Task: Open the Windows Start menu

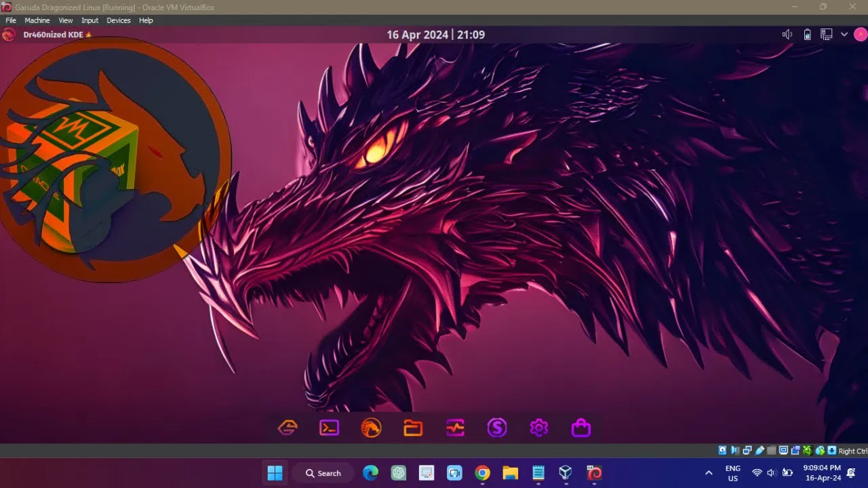Action: 275,473
